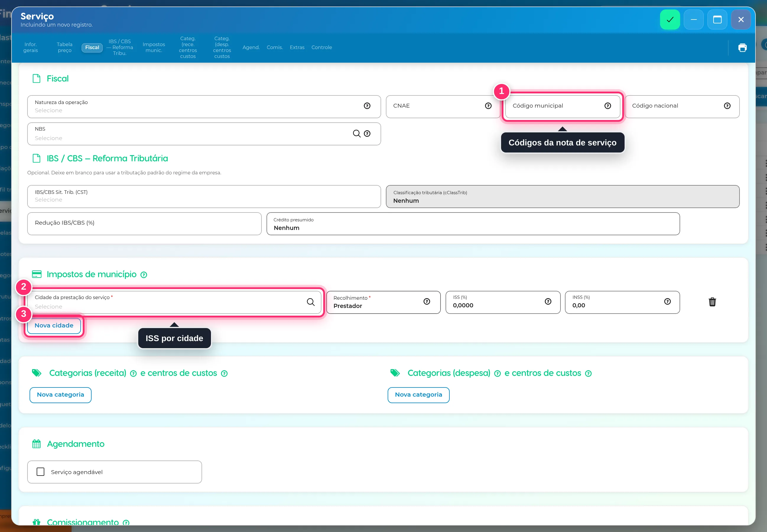The image size is (767, 532).
Task: Go to the Impostos munic. tab
Action: [x=154, y=47]
